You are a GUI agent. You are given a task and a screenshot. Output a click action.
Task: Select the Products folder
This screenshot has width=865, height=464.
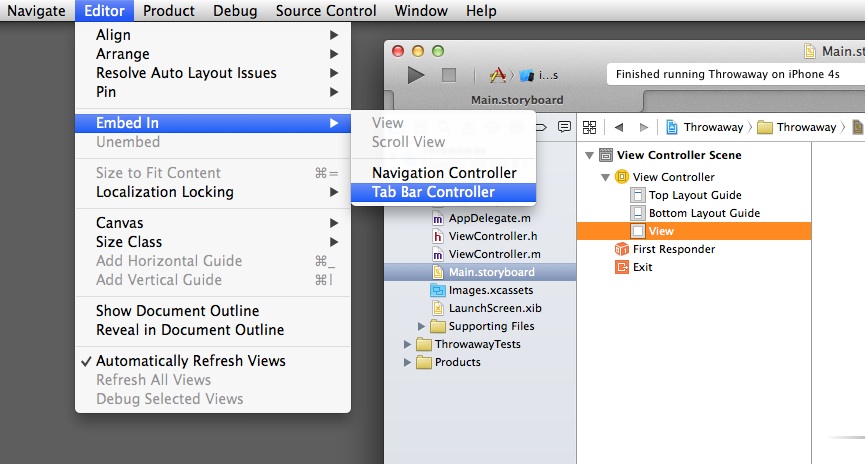coord(457,362)
